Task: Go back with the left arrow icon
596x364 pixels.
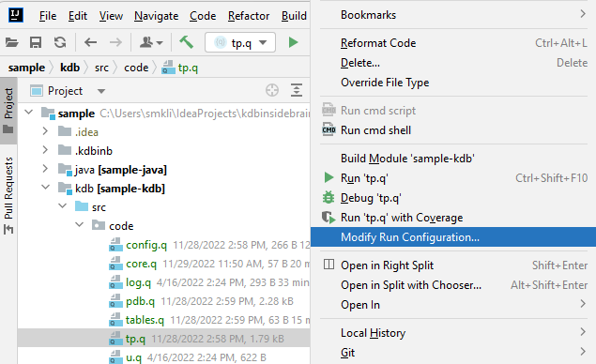Action: pyautogui.click(x=90, y=42)
